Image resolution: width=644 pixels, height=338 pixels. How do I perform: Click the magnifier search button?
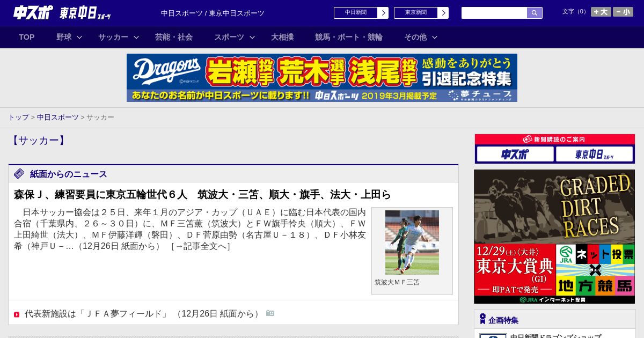tap(535, 13)
